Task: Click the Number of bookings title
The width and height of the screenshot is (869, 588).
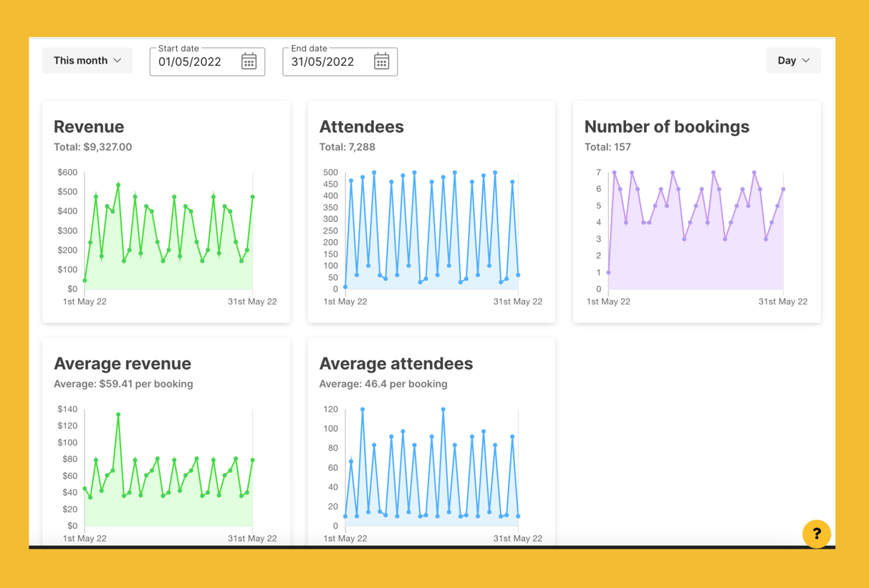Action: (x=667, y=127)
